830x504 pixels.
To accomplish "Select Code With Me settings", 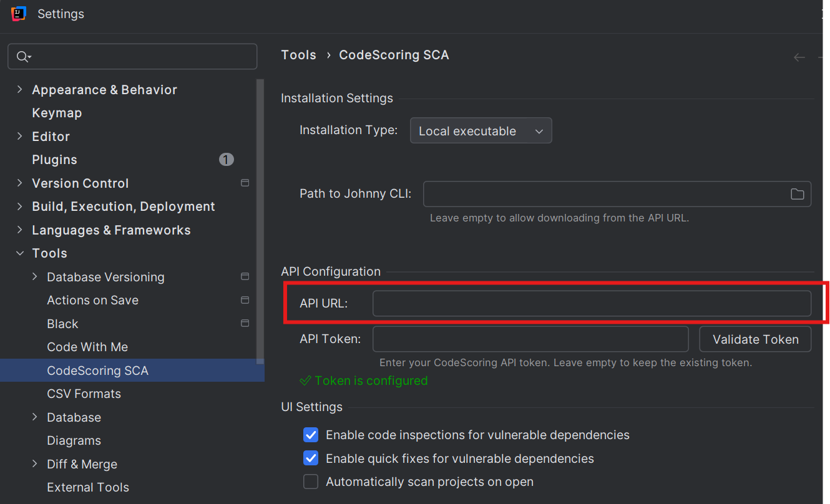I will coord(87,347).
